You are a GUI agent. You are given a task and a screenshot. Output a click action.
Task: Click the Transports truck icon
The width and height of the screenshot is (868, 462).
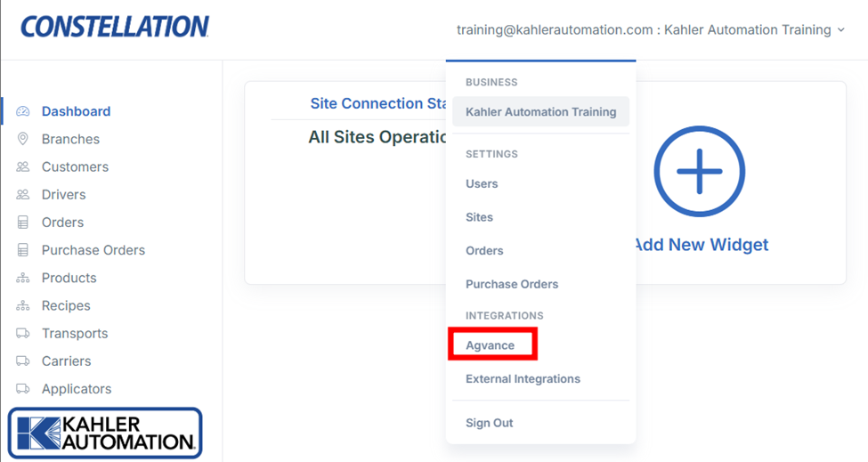click(x=23, y=333)
